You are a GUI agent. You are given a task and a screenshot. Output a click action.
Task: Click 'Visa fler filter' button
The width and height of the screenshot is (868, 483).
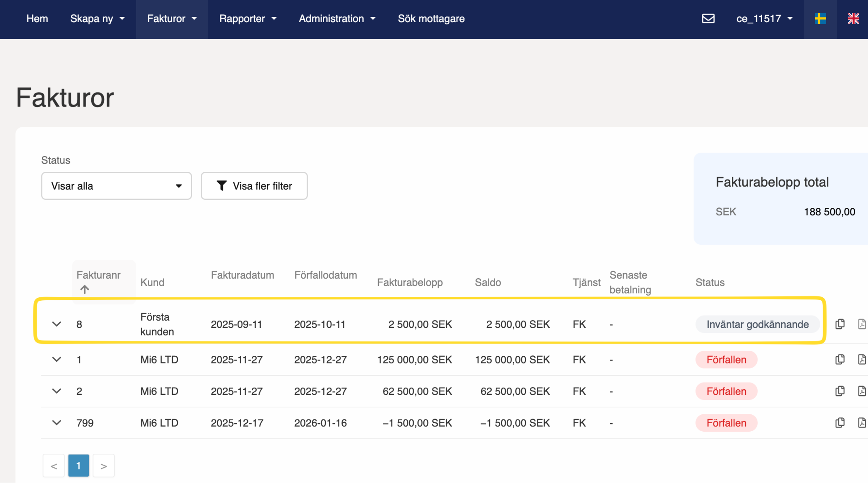click(x=254, y=186)
